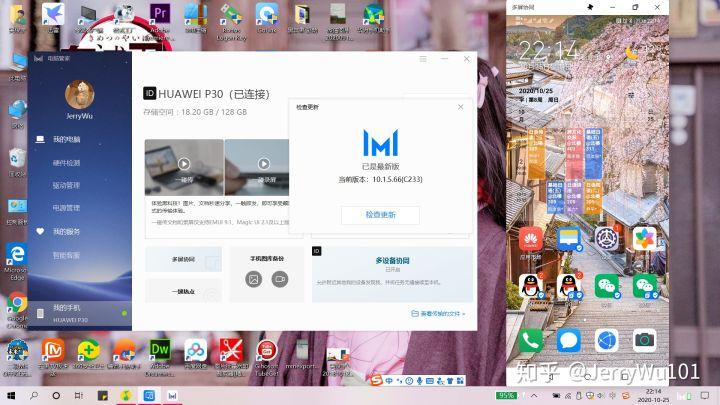
Task: Open driver management in PC Manager sidebar
Action: coord(66,186)
